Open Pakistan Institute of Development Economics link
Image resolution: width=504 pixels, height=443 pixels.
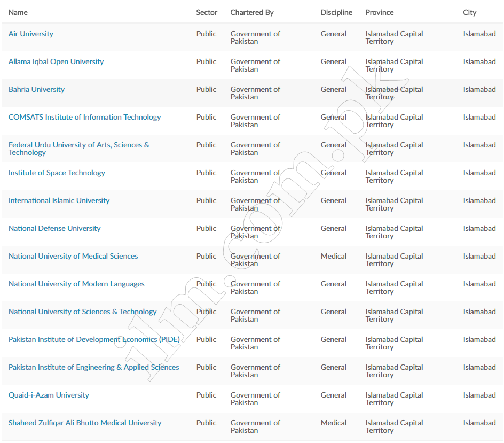point(94,340)
